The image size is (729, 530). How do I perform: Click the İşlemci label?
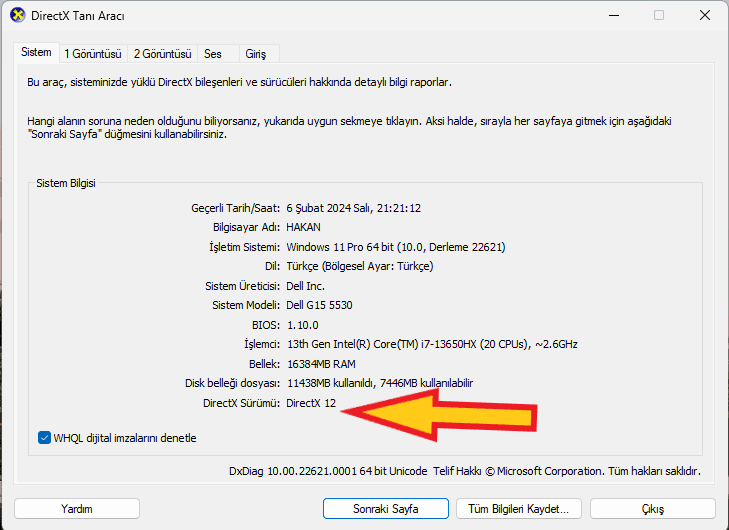pos(262,344)
